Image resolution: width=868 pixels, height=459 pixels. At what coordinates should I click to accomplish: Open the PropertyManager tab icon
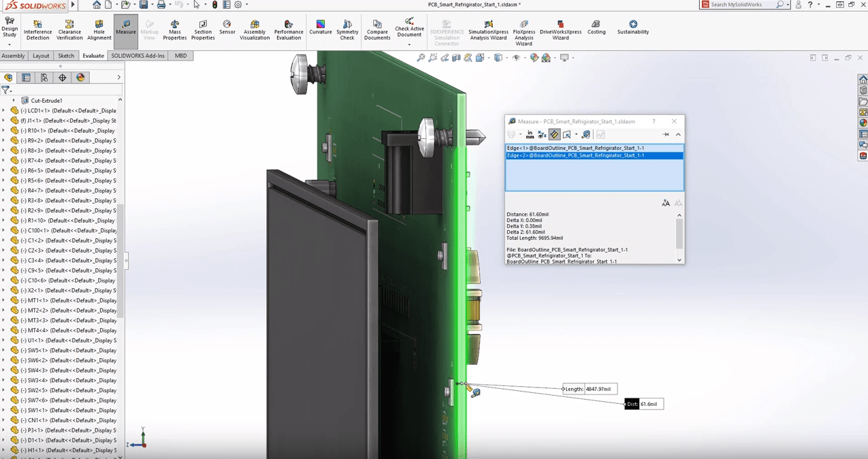click(26, 78)
